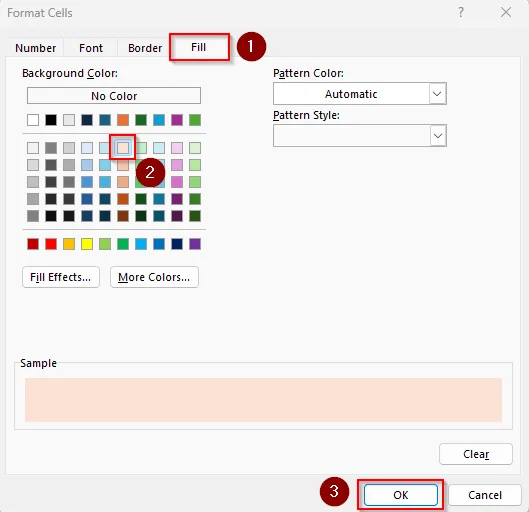Pick the burnt orange fourth-row swatch

pyautogui.click(x=123, y=199)
